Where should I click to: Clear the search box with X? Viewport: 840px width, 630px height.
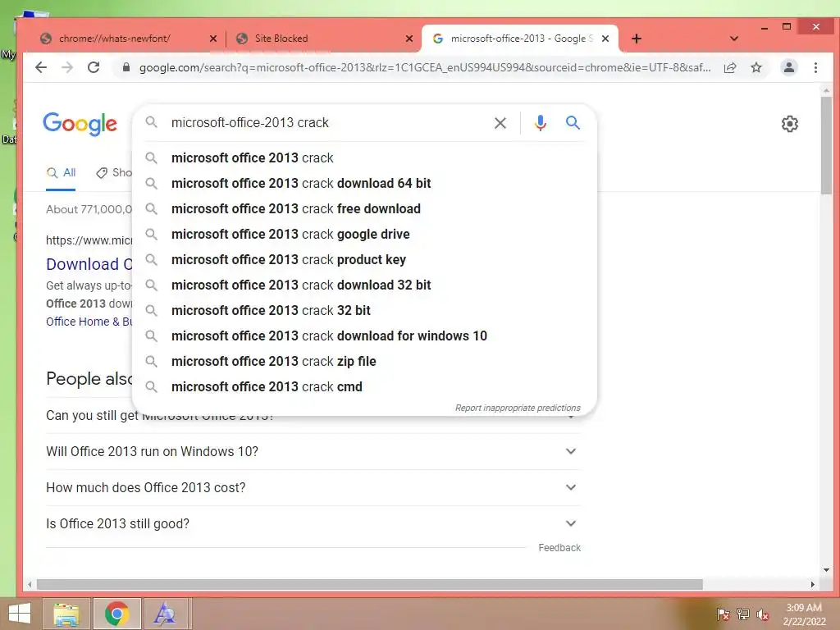[x=500, y=123]
